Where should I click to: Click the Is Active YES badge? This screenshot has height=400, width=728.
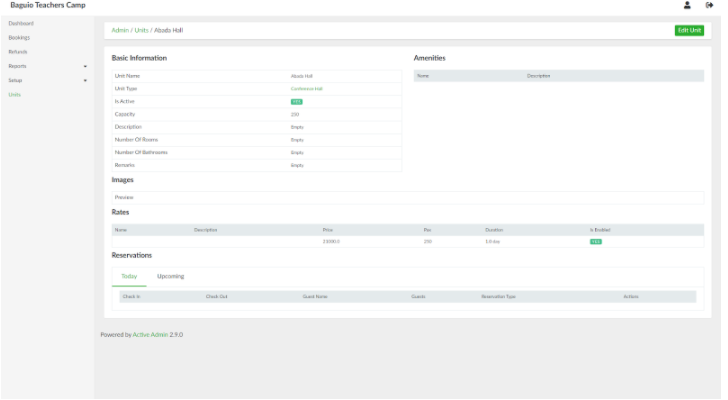(x=296, y=102)
